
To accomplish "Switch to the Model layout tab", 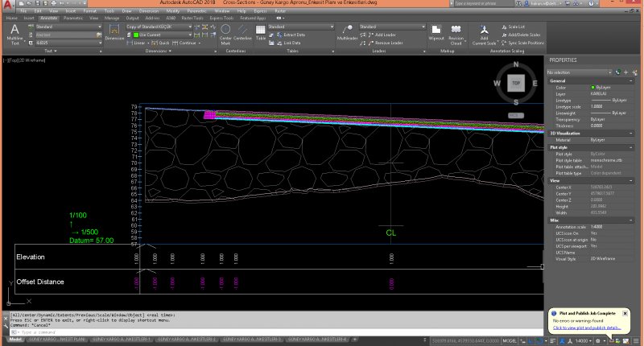I will coord(15,340).
